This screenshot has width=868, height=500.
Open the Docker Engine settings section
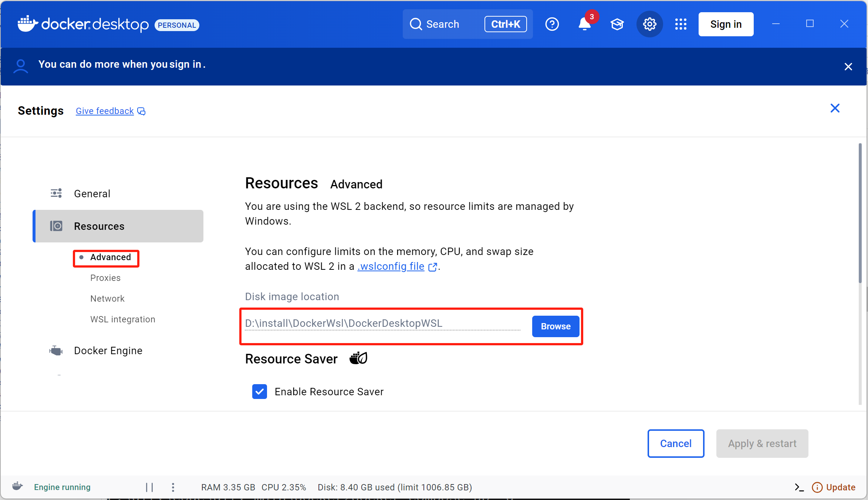click(108, 350)
